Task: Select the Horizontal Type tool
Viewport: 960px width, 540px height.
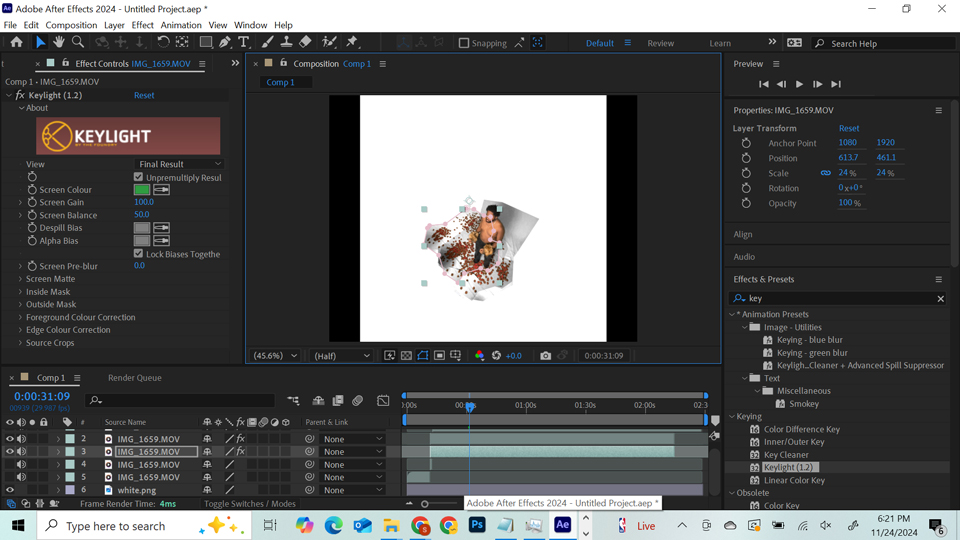Action: click(x=244, y=43)
